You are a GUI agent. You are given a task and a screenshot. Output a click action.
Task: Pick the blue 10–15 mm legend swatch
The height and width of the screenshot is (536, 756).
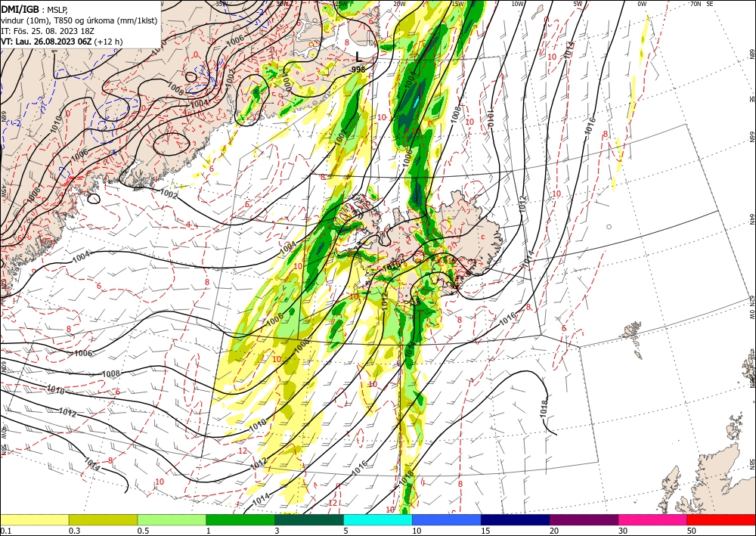click(x=447, y=519)
